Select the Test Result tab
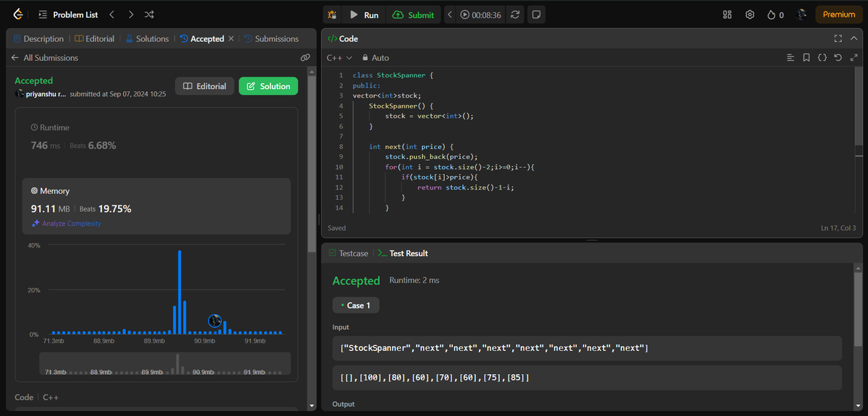This screenshot has height=416, width=868. pos(403,253)
